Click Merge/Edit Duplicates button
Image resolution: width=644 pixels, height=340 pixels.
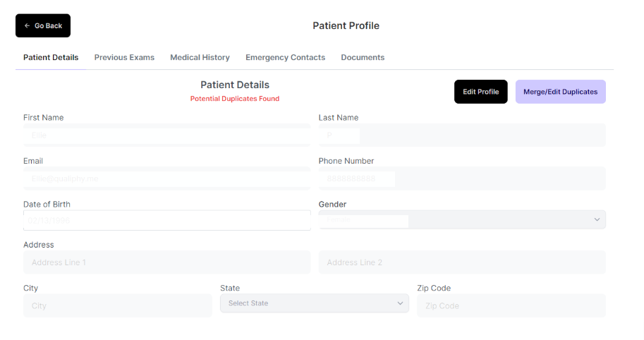point(560,92)
